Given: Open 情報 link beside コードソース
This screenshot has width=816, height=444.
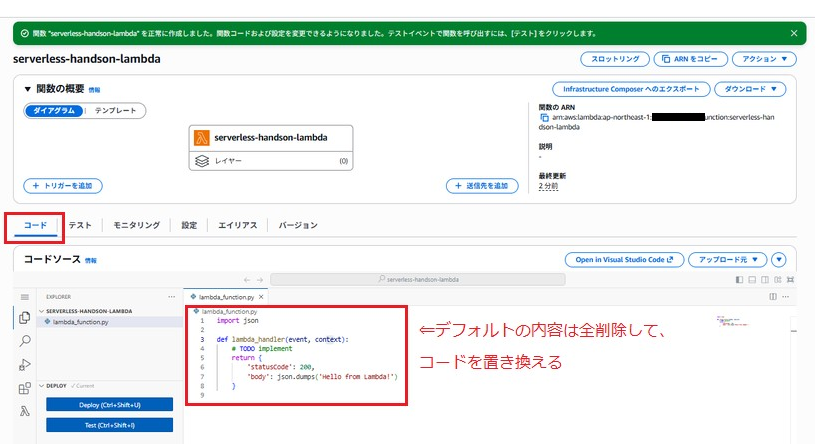Looking at the screenshot, I should tap(91, 261).
